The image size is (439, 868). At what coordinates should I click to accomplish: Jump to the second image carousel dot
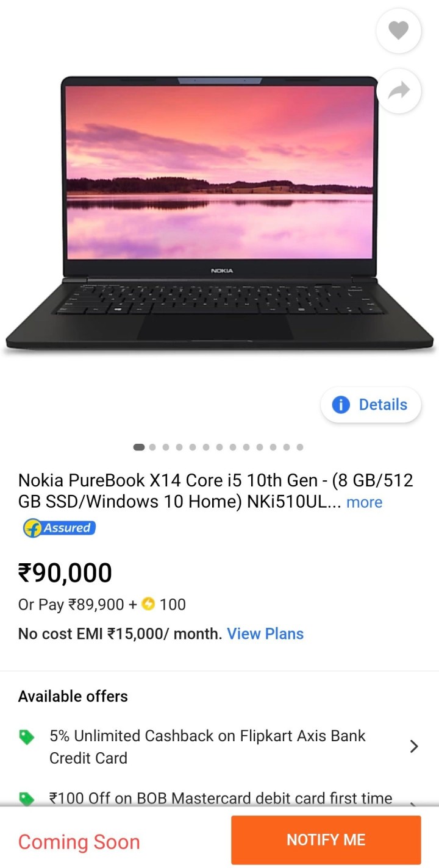click(152, 447)
